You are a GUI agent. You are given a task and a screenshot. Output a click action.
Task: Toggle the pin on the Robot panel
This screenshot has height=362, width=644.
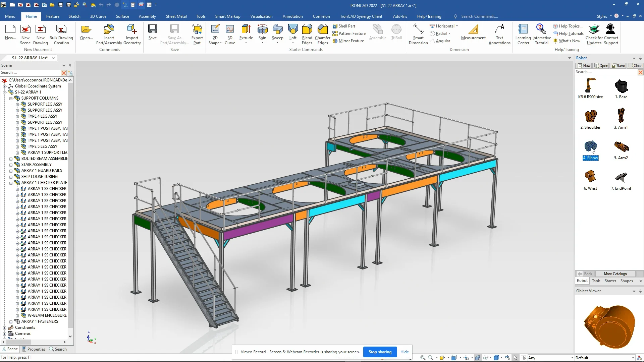click(x=640, y=58)
